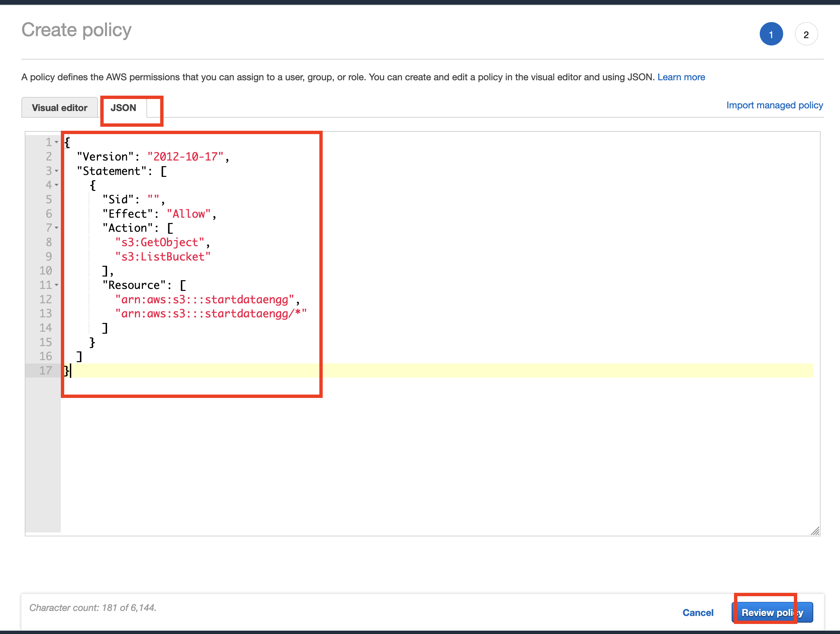Collapse the fold arrow on line 4
840x634 pixels.
[x=57, y=185]
